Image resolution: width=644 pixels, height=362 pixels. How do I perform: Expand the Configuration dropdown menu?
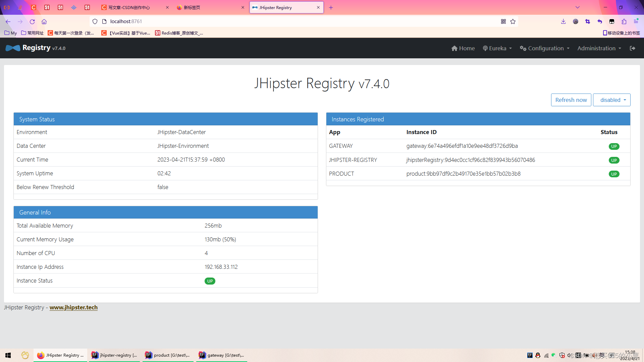545,48
